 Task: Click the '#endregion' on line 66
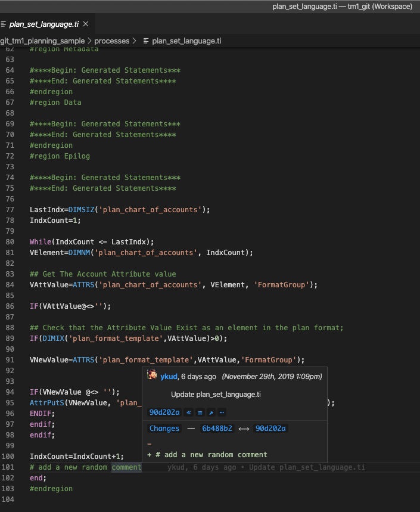click(51, 92)
